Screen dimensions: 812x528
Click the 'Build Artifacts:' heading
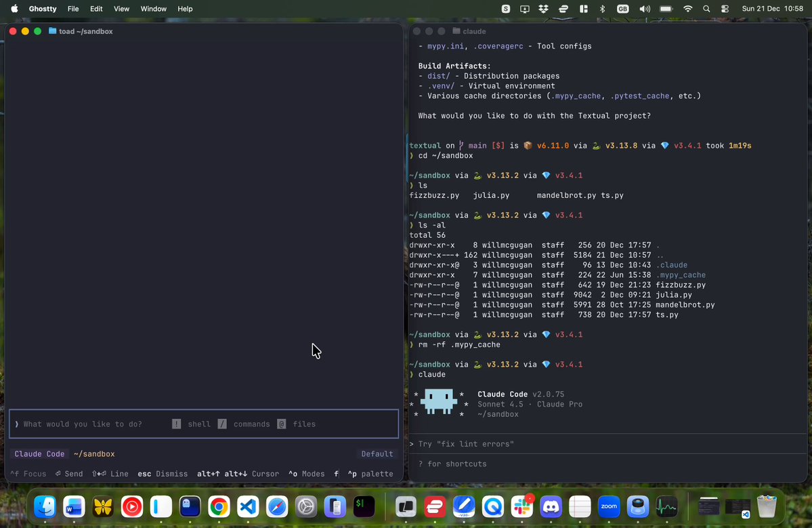click(x=454, y=66)
